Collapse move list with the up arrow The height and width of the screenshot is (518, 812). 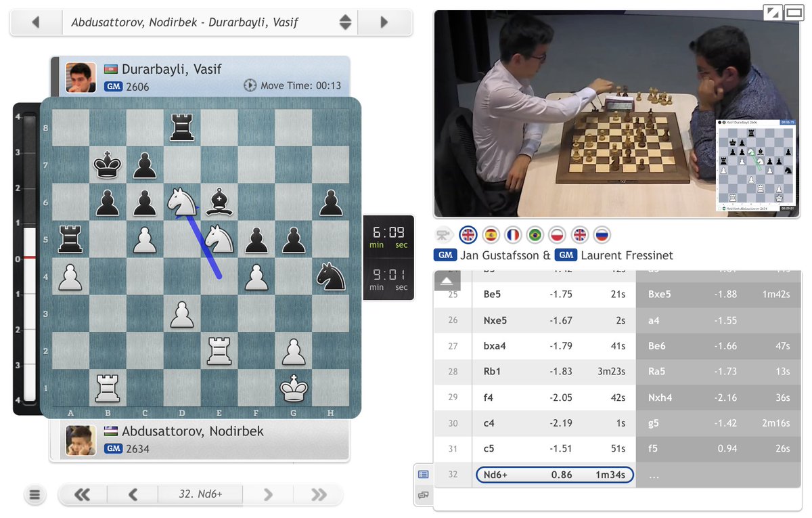(x=447, y=280)
